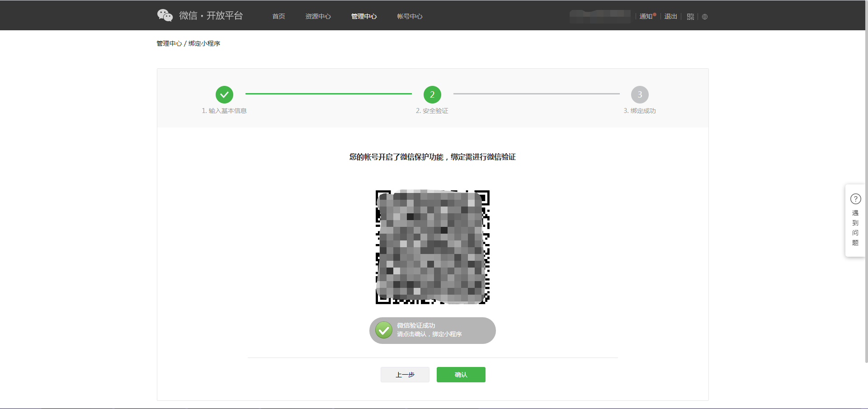Open the 资源中心 navigation item
The height and width of the screenshot is (409, 868).
[x=318, y=16]
